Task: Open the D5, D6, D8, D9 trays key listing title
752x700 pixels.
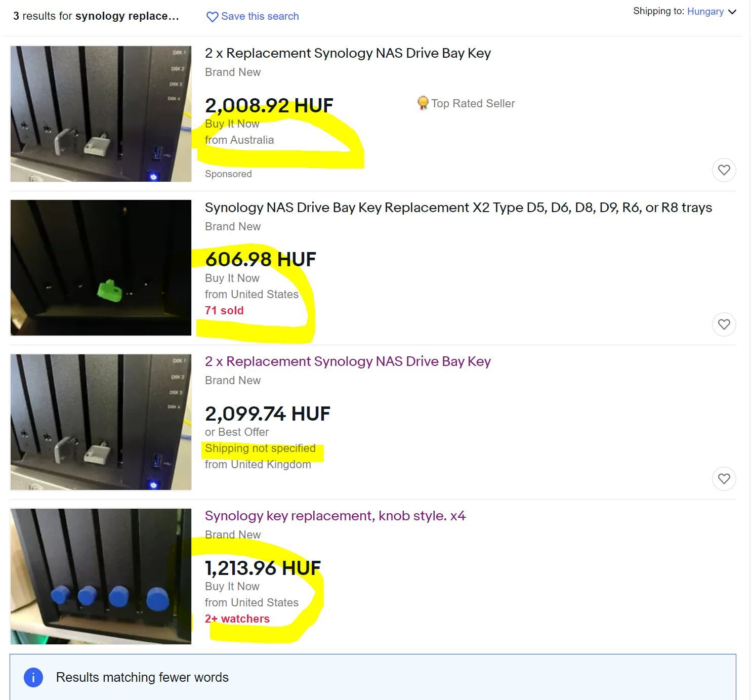Action: point(458,208)
